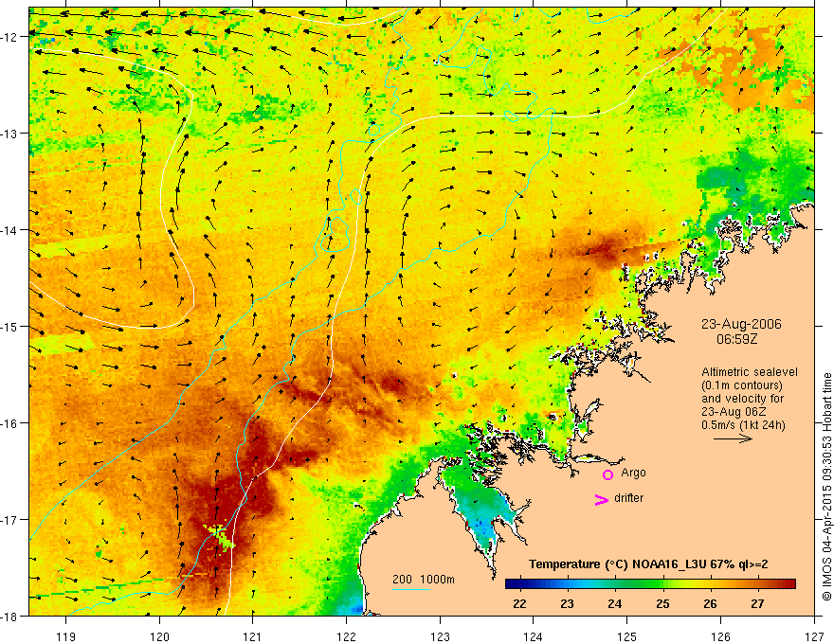
Task: Click longitude axis label 127
Action: point(814,636)
